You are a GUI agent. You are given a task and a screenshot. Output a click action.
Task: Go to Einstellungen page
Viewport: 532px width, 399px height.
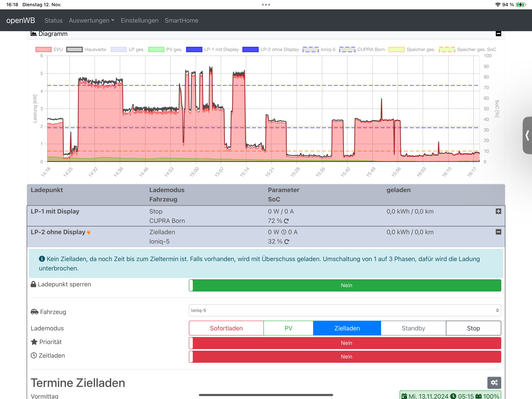pos(139,20)
